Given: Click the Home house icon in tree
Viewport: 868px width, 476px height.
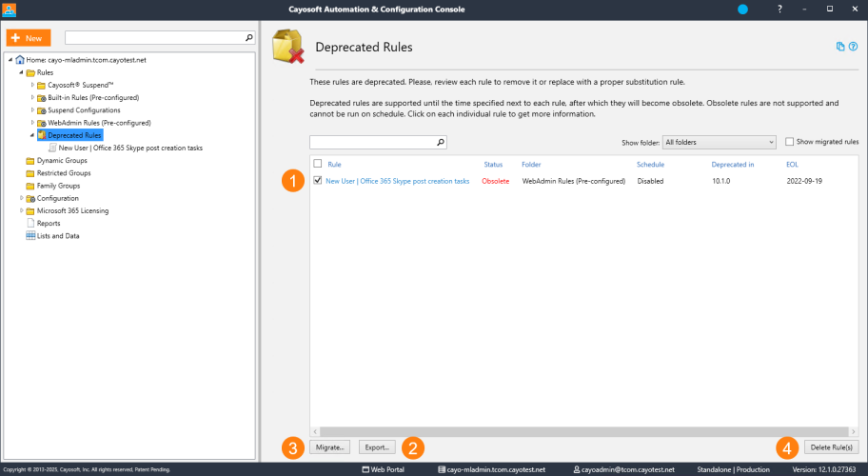Looking at the screenshot, I should (x=20, y=60).
